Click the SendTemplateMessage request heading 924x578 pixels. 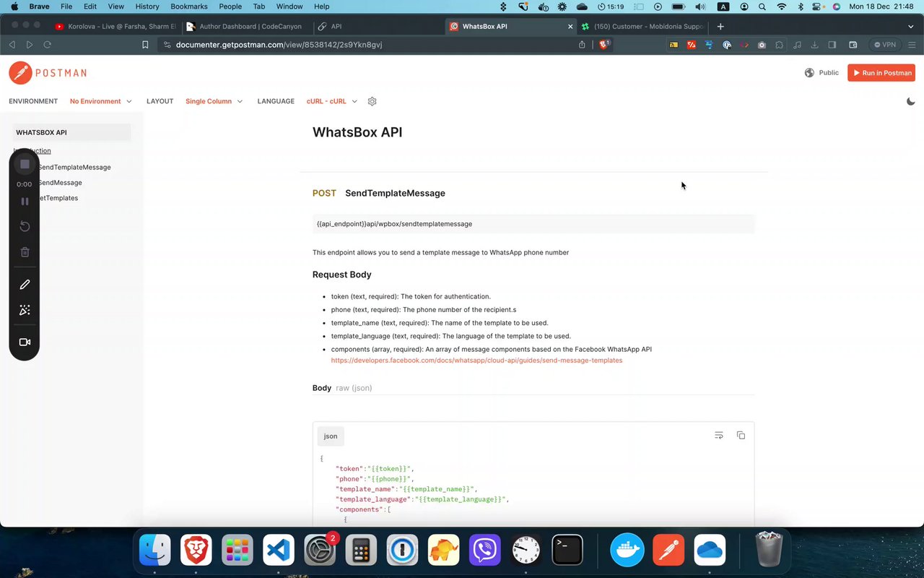coord(395,193)
